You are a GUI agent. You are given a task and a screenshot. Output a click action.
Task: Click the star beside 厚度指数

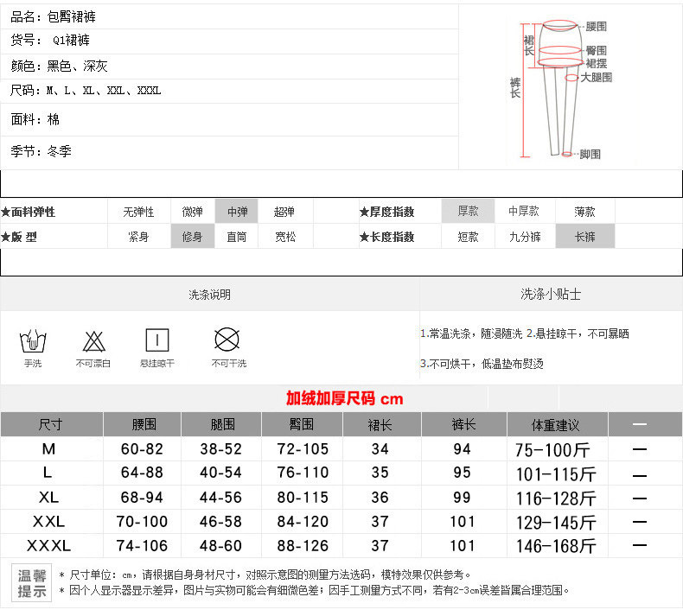364,212
